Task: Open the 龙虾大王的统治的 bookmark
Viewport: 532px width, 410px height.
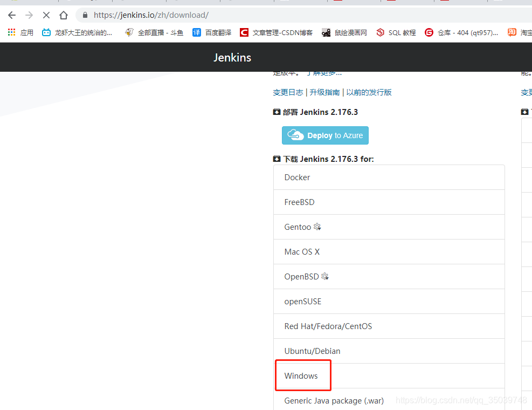Action: click(77, 32)
